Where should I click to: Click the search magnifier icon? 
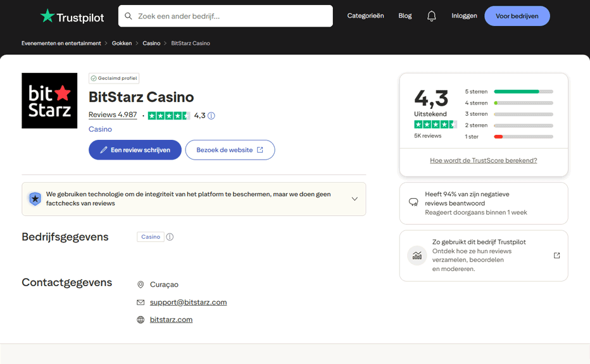129,16
